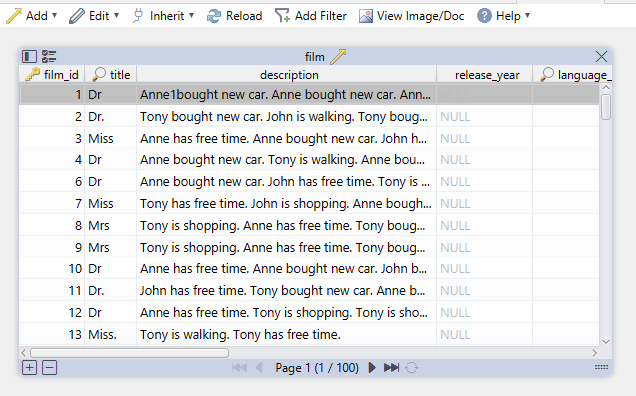Image resolution: width=636 pixels, height=396 pixels.
Task: Click the vertical scroll down arrow
Action: (606, 342)
